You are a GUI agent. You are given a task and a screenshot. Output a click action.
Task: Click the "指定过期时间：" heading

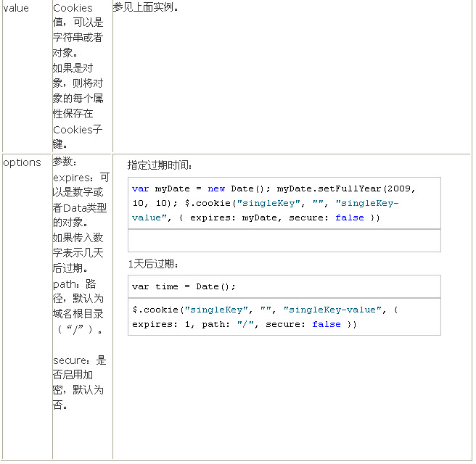(160, 165)
